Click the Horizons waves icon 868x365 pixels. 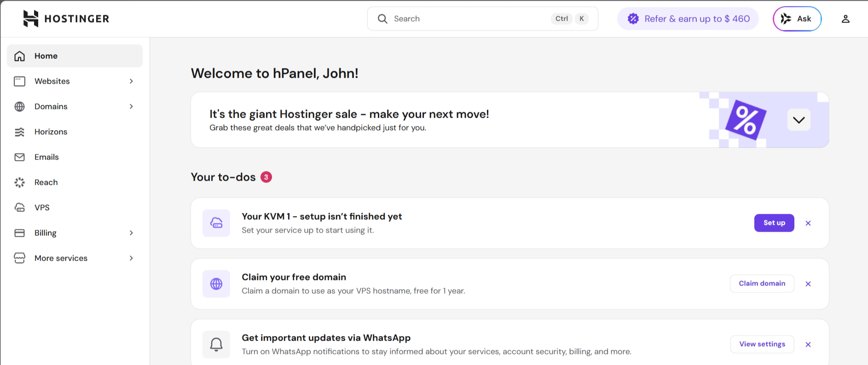coord(19,132)
